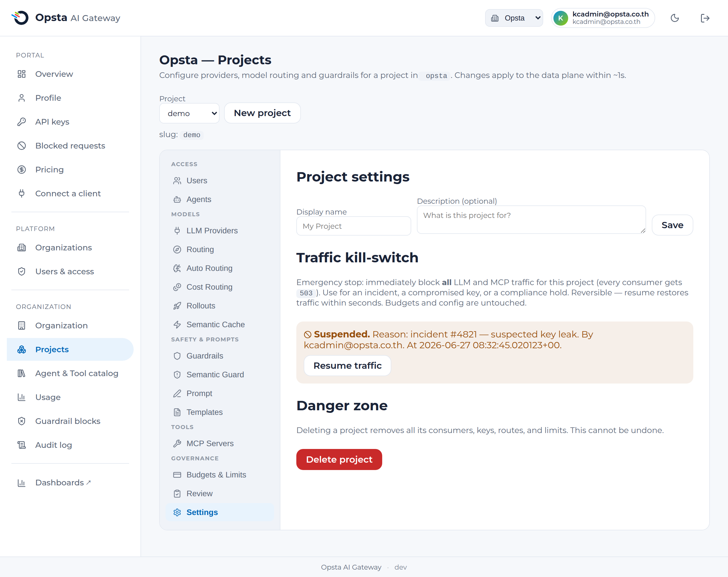Open the demo project dropdown
This screenshot has width=728, height=577.
pyautogui.click(x=189, y=113)
